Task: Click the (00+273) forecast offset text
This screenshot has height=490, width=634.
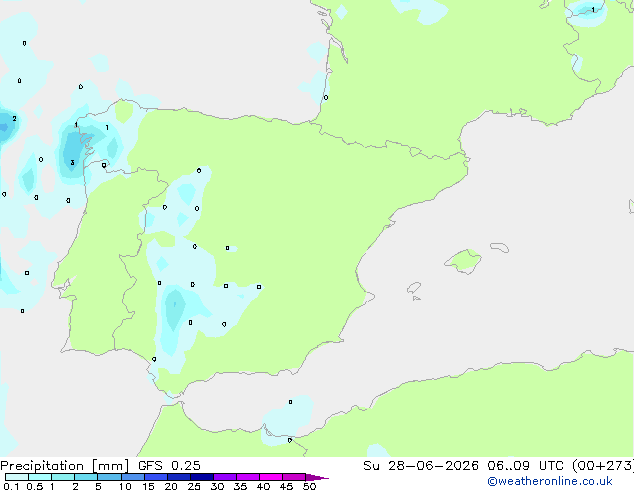Action: [603, 466]
